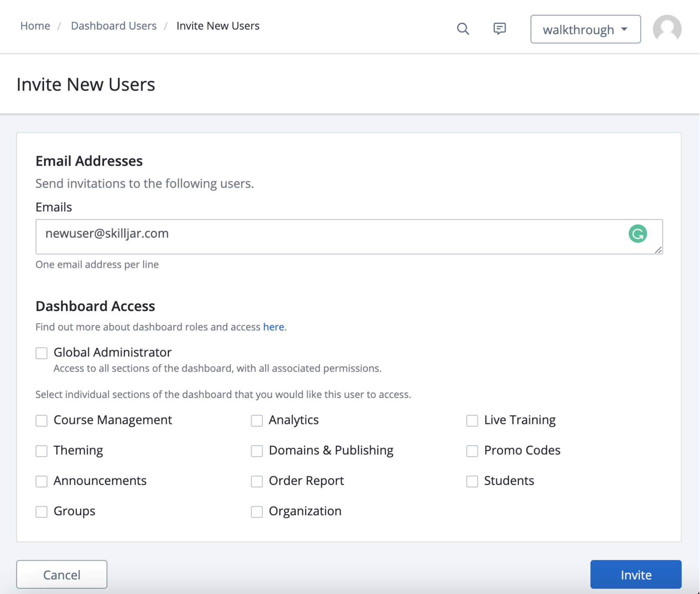Tick the Analytics checkbox
The image size is (700, 594).
257,421
